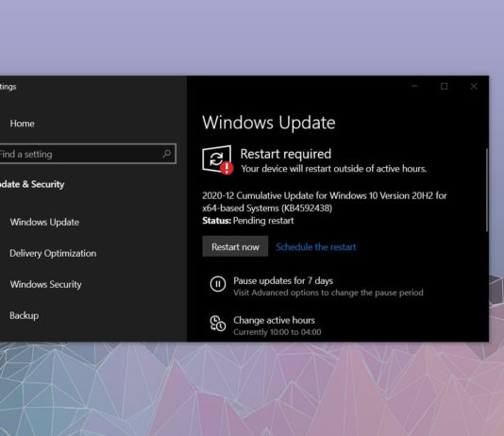Minimize the Settings window
The image size is (504, 436).
point(414,86)
